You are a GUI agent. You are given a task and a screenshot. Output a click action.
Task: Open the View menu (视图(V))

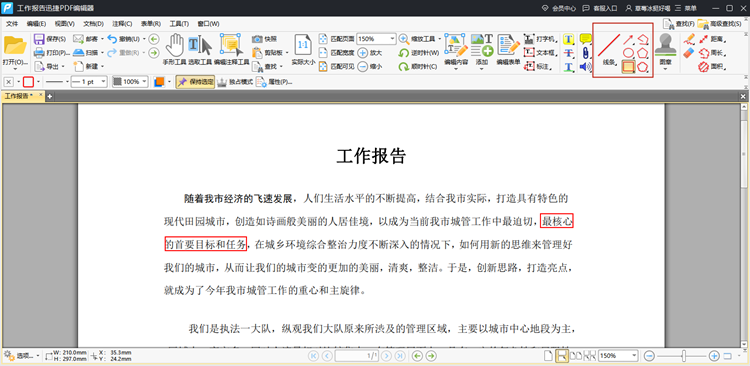pyautogui.click(x=65, y=23)
